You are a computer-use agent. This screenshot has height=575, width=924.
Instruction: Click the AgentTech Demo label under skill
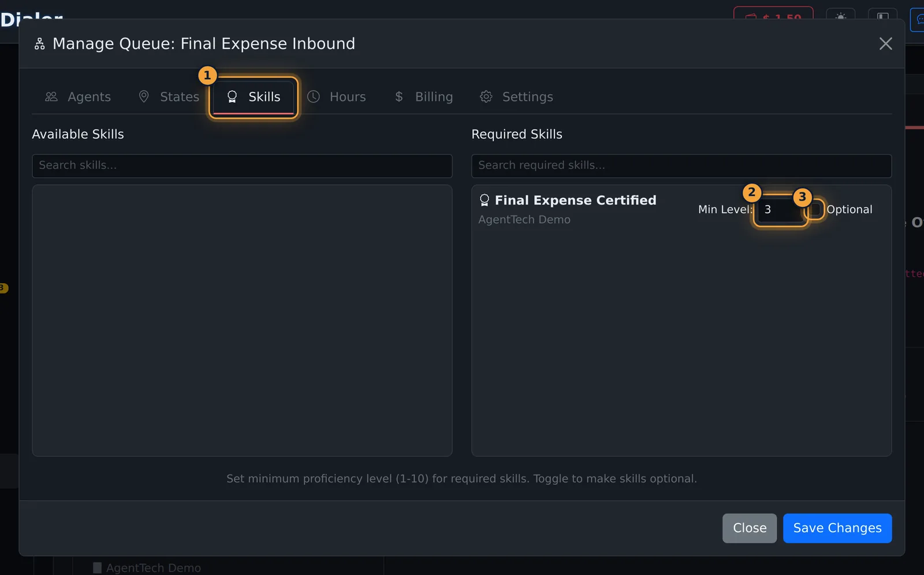[x=524, y=220]
